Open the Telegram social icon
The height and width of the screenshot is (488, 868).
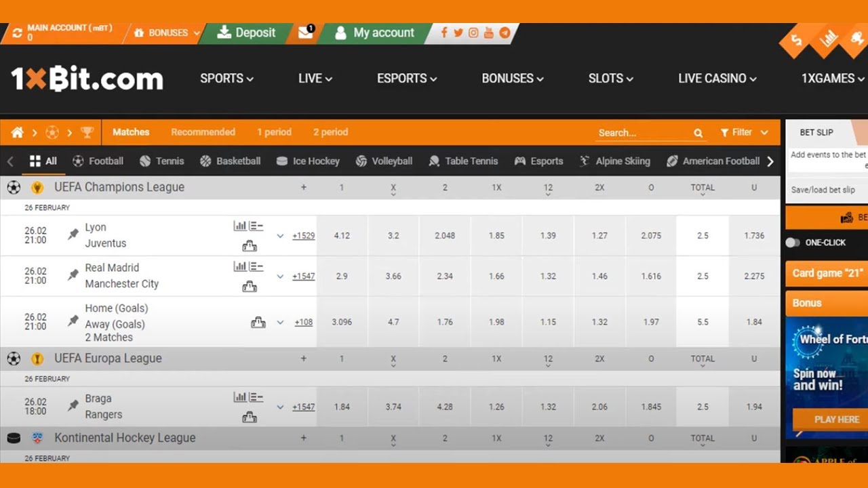(505, 33)
